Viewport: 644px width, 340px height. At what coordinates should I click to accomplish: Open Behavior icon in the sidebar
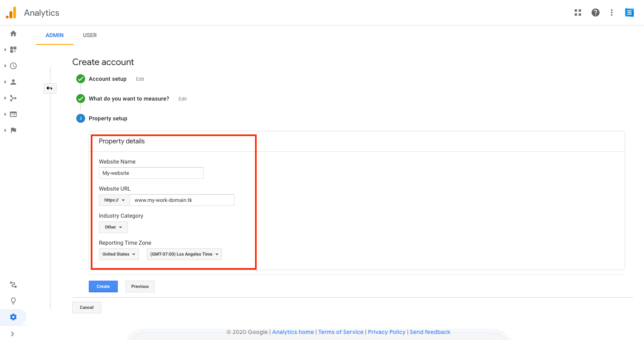coord(13,114)
